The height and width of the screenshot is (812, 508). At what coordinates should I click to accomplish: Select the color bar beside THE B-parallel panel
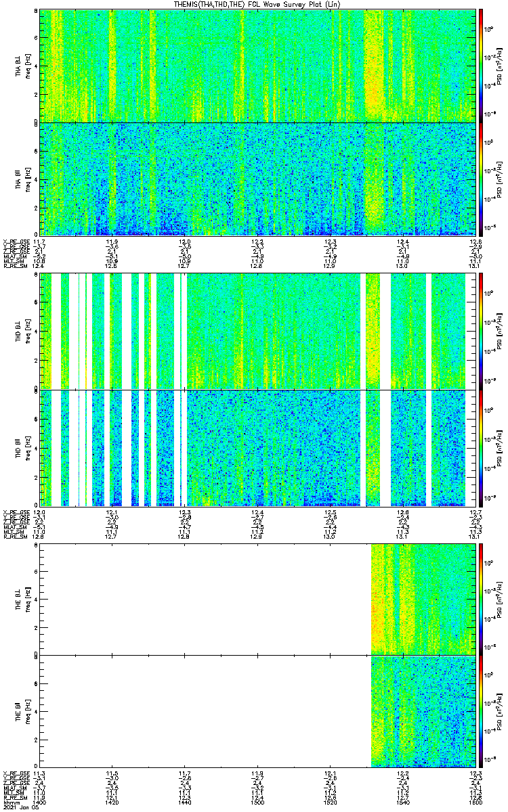[x=481, y=712]
